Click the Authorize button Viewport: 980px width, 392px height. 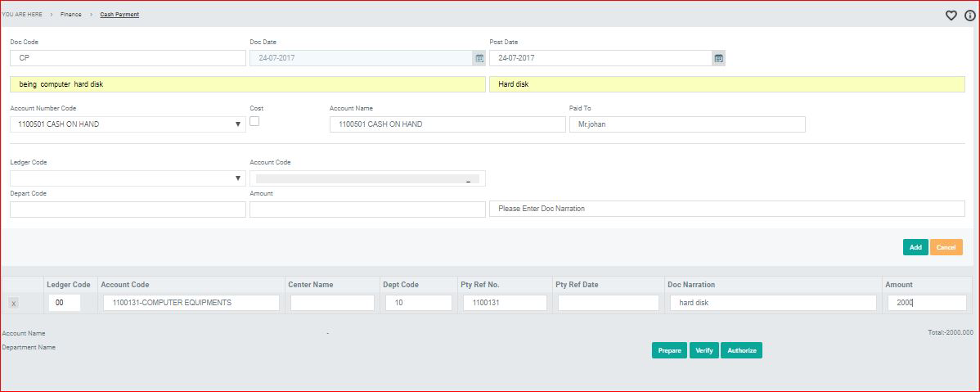pyautogui.click(x=741, y=350)
